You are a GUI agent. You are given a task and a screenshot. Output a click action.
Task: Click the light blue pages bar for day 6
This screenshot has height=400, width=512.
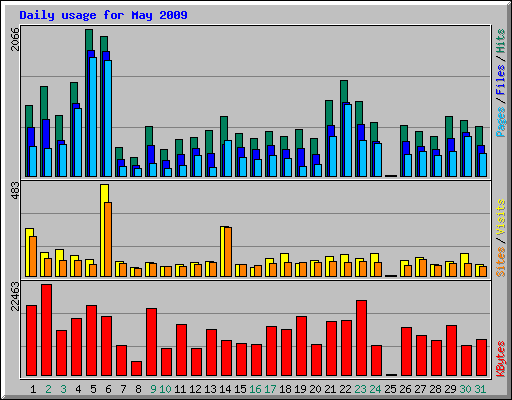pos(108,118)
